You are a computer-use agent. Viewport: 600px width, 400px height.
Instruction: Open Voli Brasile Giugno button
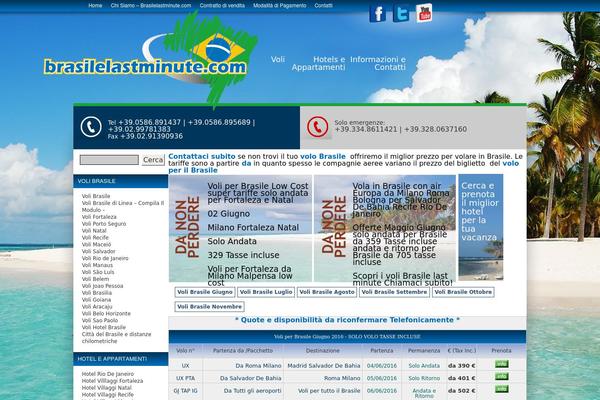205,292
